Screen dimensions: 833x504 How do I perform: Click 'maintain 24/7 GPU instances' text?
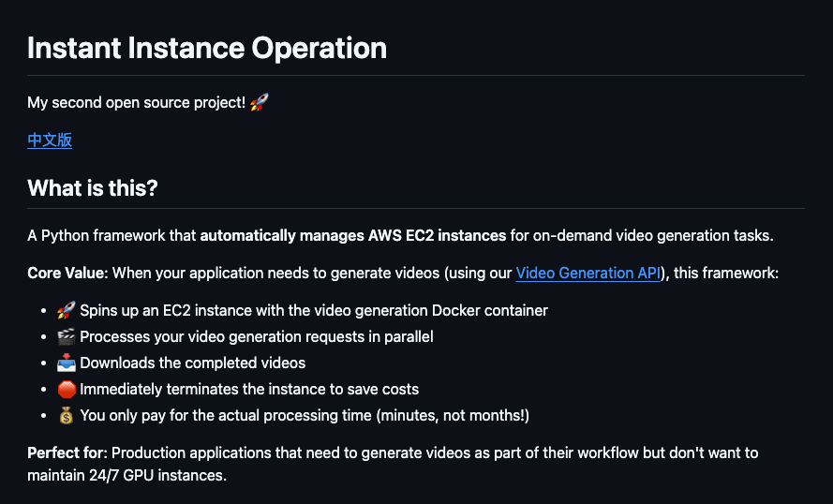127,475
